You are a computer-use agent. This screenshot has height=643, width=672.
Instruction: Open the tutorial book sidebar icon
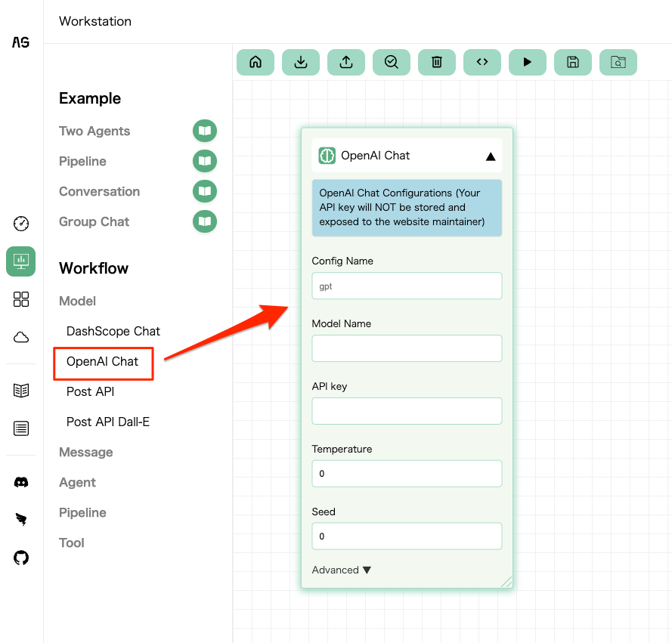21,390
